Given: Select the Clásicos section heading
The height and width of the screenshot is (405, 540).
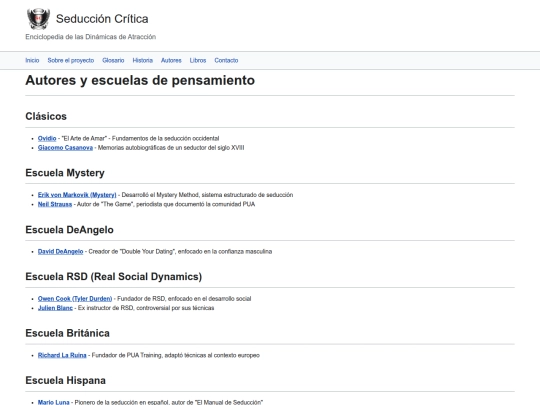Looking at the screenshot, I should pos(46,116).
